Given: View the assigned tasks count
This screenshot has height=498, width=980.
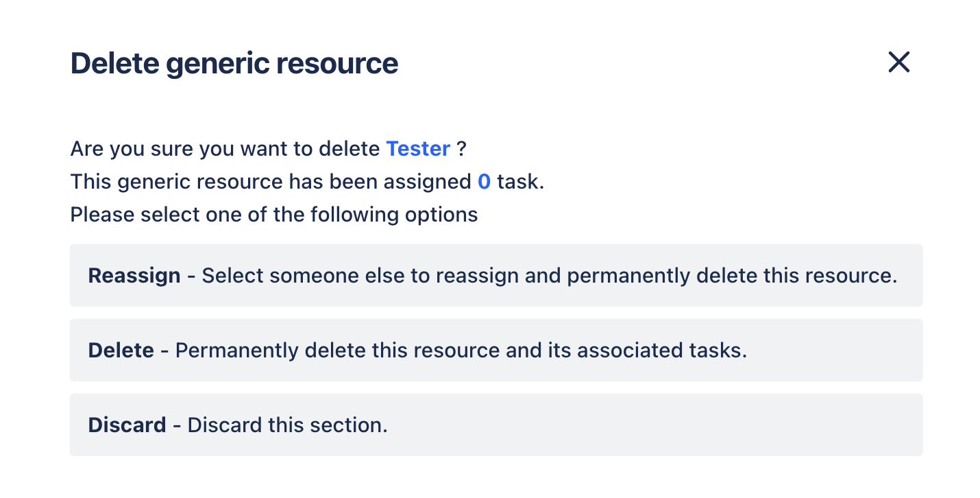Looking at the screenshot, I should pos(483,181).
